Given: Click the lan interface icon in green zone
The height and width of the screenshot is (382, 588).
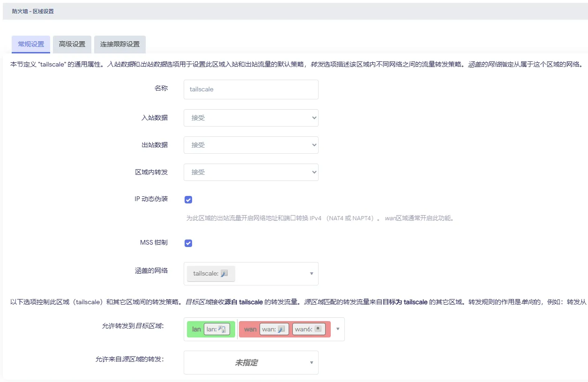Looking at the screenshot, I should [x=222, y=329].
